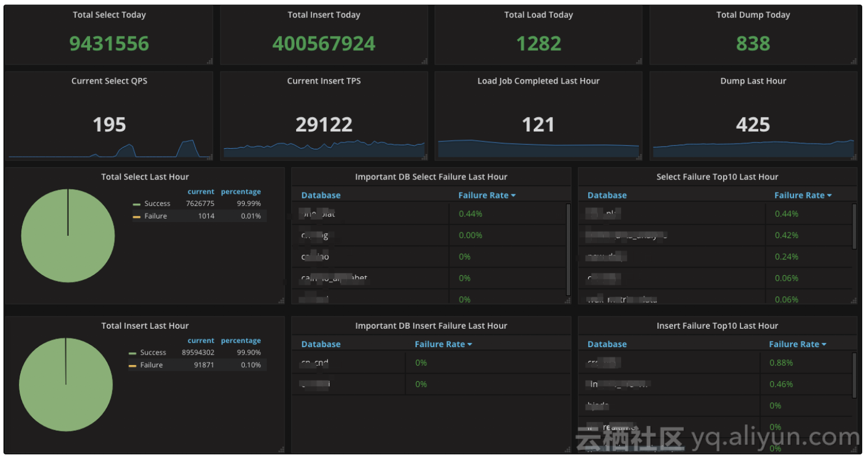Click the 29122 Current Insert TPS value
868x459 pixels.
point(324,125)
